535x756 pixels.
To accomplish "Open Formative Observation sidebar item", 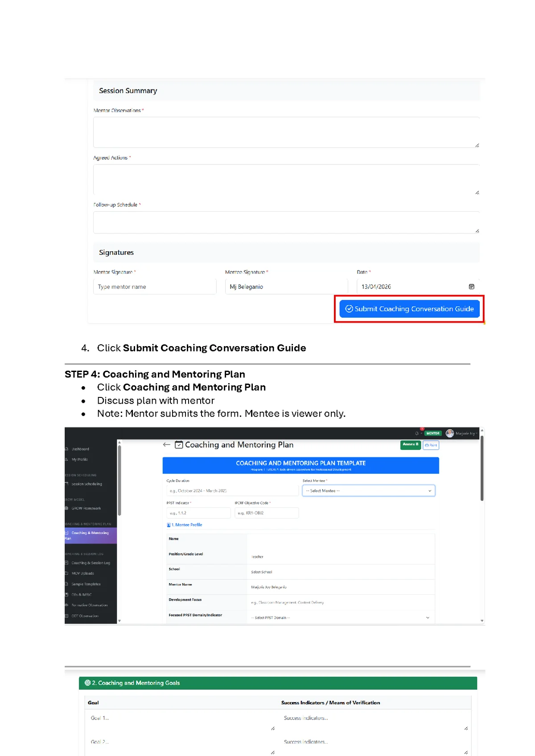I will click(89, 605).
